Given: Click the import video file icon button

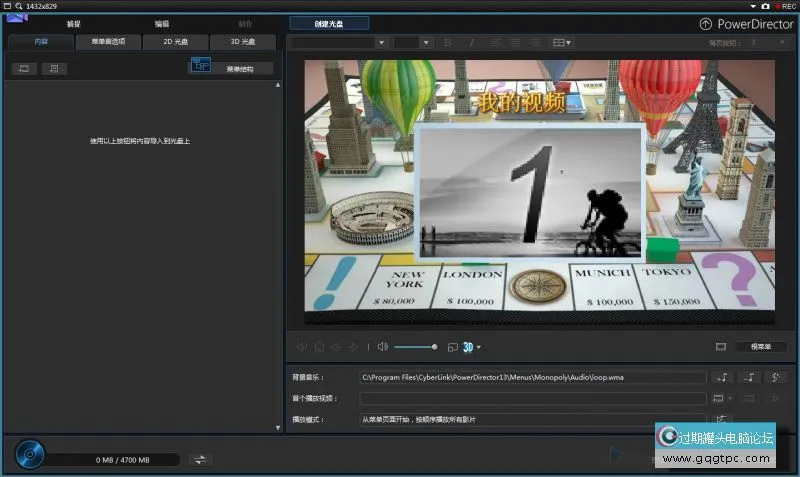Looking at the screenshot, I should click(24, 68).
